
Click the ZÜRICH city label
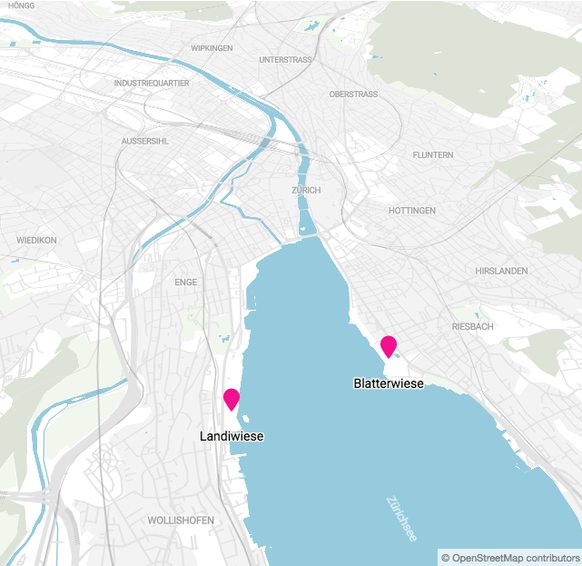[306, 190]
